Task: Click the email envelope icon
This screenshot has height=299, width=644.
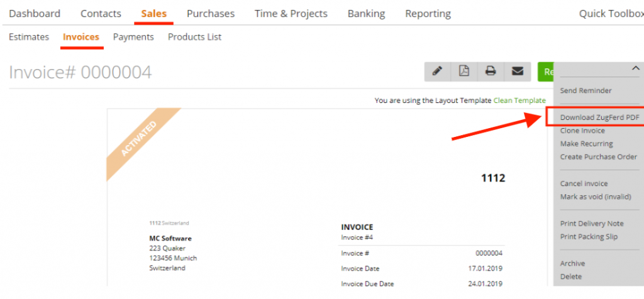Action: click(x=517, y=72)
